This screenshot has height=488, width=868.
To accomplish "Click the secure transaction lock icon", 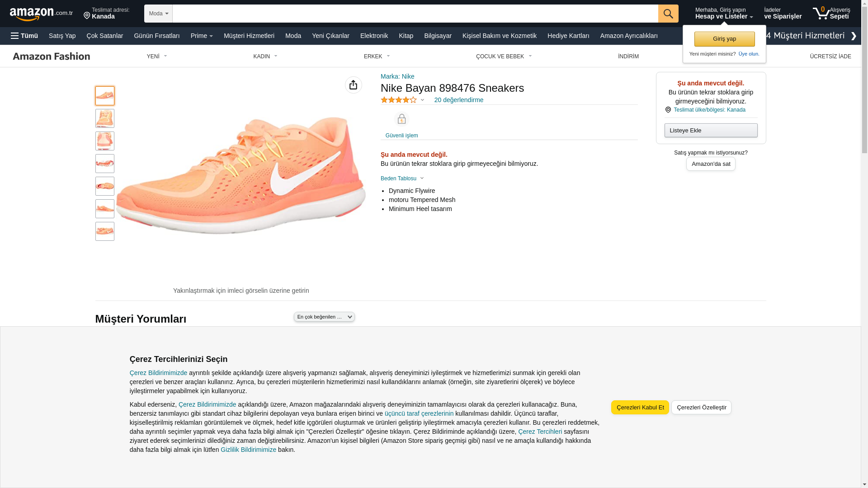I will (x=401, y=119).
